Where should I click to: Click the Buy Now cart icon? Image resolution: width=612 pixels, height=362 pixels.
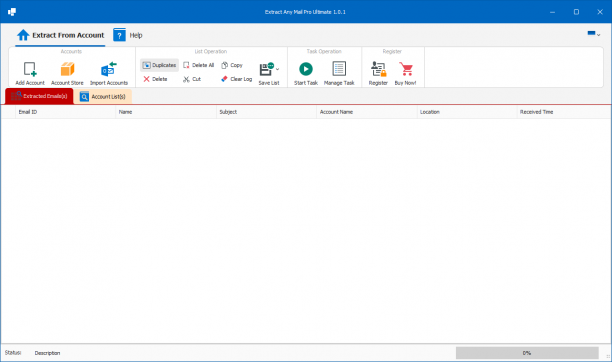pyautogui.click(x=406, y=69)
